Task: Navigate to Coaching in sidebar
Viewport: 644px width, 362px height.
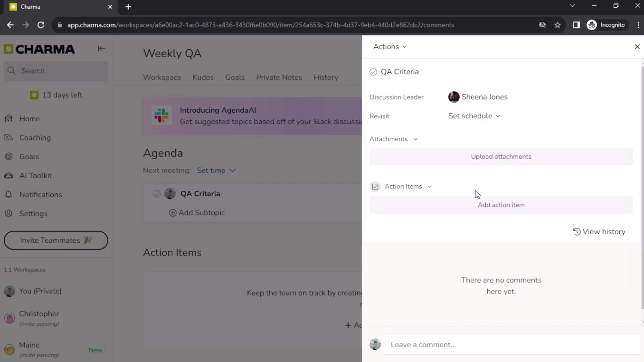Action: (x=35, y=137)
